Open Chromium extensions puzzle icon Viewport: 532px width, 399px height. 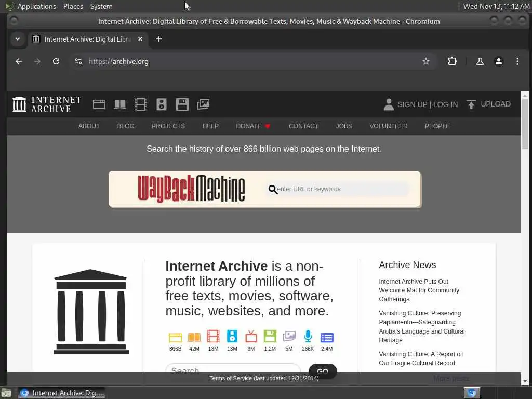pyautogui.click(x=453, y=61)
